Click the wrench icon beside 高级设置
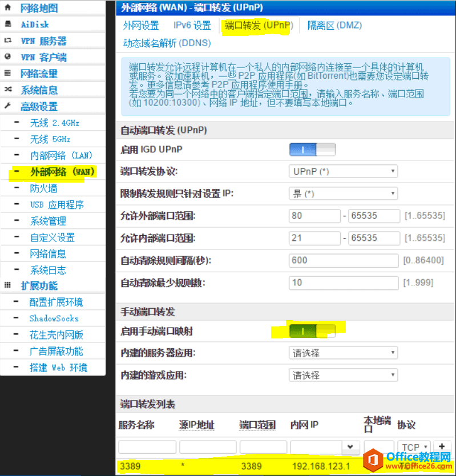This screenshot has width=456, height=476. tap(7, 106)
